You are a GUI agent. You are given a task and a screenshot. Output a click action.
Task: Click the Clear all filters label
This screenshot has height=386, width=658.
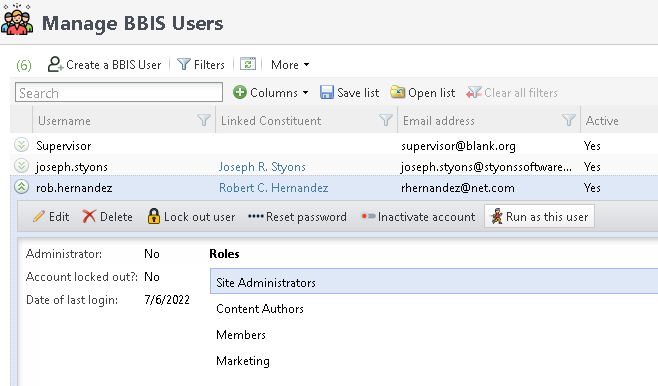(521, 93)
